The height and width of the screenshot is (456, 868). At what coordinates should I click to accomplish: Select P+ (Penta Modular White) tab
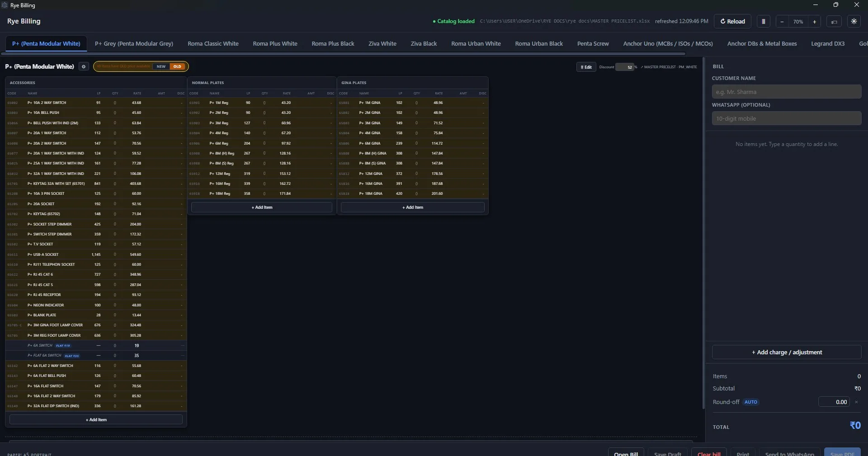coord(46,43)
